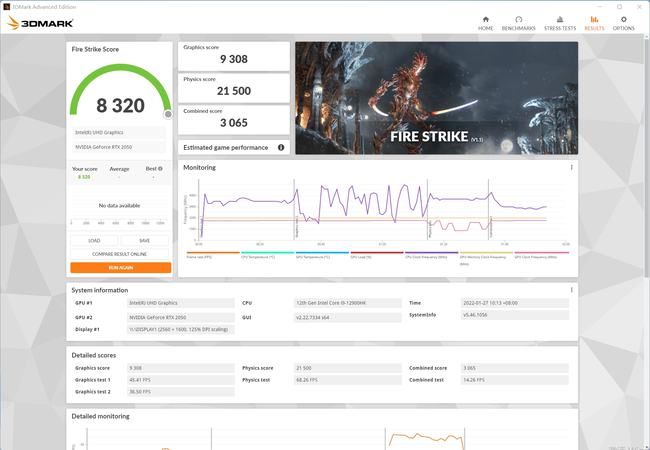
Task: Toggle the GPU Temperature legend line
Action: (x=322, y=254)
